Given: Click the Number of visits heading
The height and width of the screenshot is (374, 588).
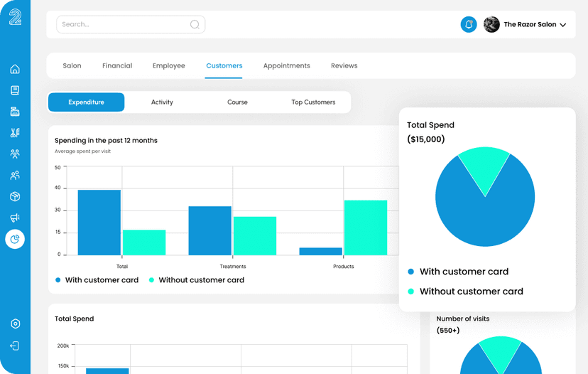Looking at the screenshot, I should coord(463,319).
